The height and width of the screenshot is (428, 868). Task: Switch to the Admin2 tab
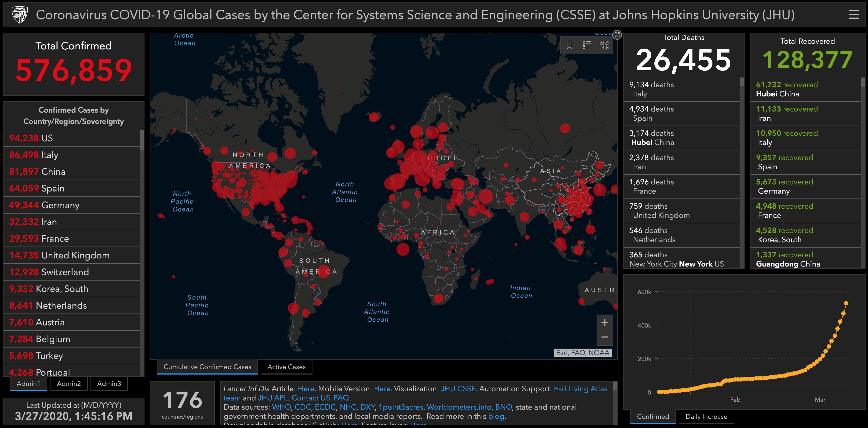pyautogui.click(x=68, y=383)
